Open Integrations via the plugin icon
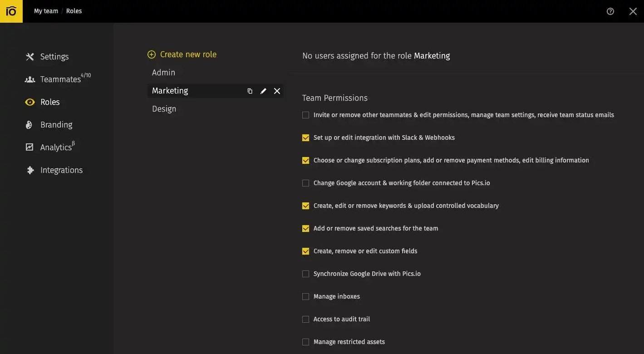Screen dimensions: 644x354 (29, 170)
